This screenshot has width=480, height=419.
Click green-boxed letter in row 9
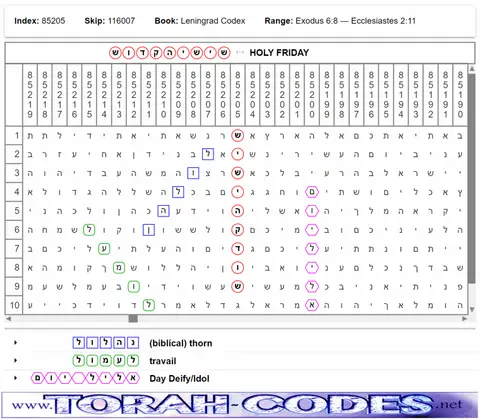tap(134, 286)
